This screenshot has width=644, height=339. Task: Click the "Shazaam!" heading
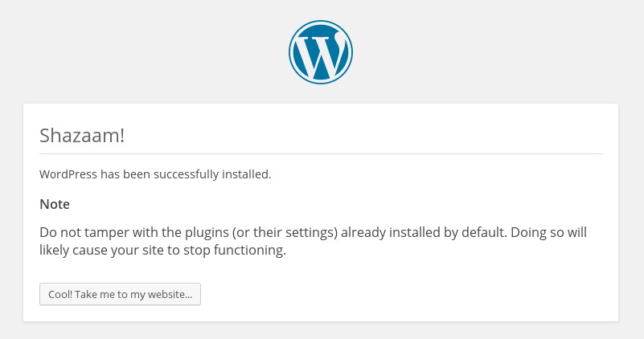click(82, 136)
